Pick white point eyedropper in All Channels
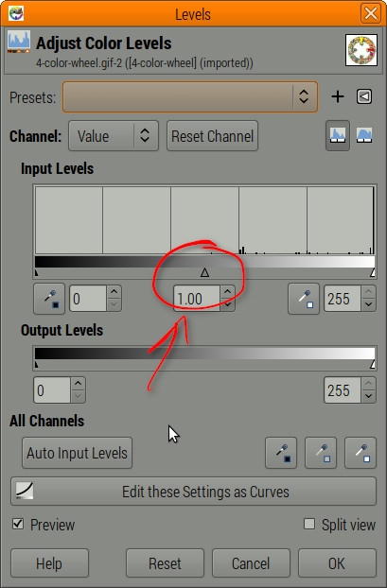The height and width of the screenshot is (588, 387). 361,453
